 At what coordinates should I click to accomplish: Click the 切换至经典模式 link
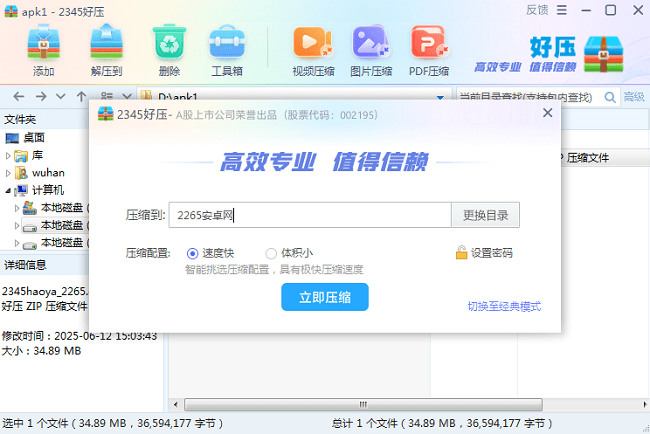pos(503,306)
